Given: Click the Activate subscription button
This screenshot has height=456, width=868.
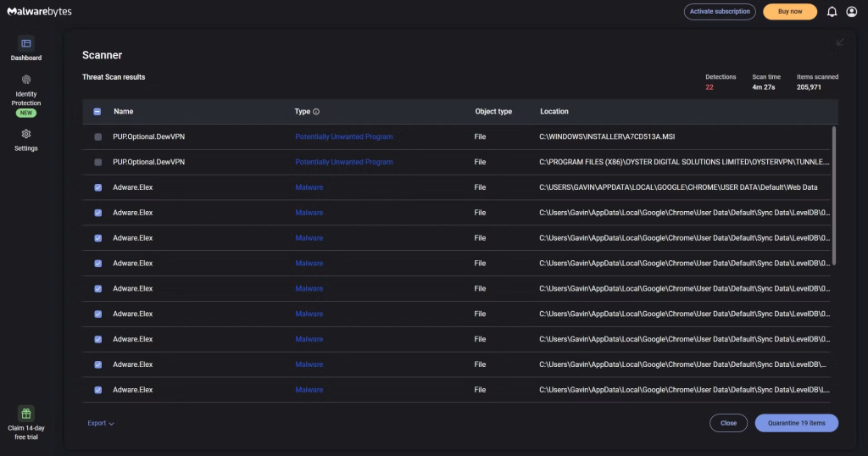Looking at the screenshot, I should (720, 12).
